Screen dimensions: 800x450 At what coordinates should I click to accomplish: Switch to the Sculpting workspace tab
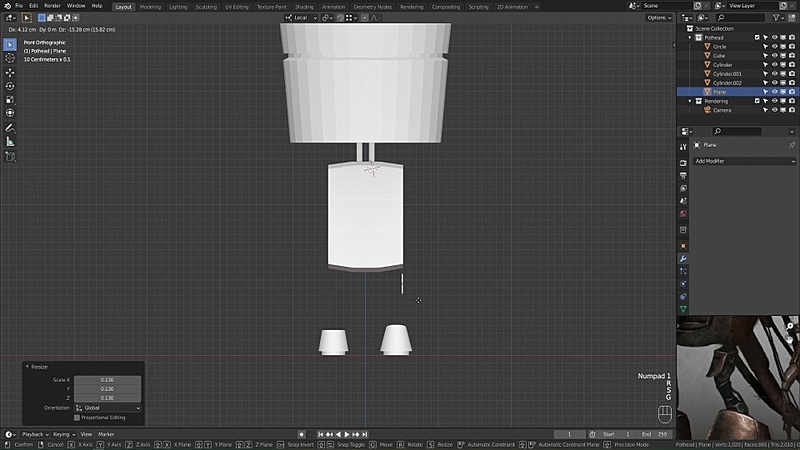tap(206, 7)
